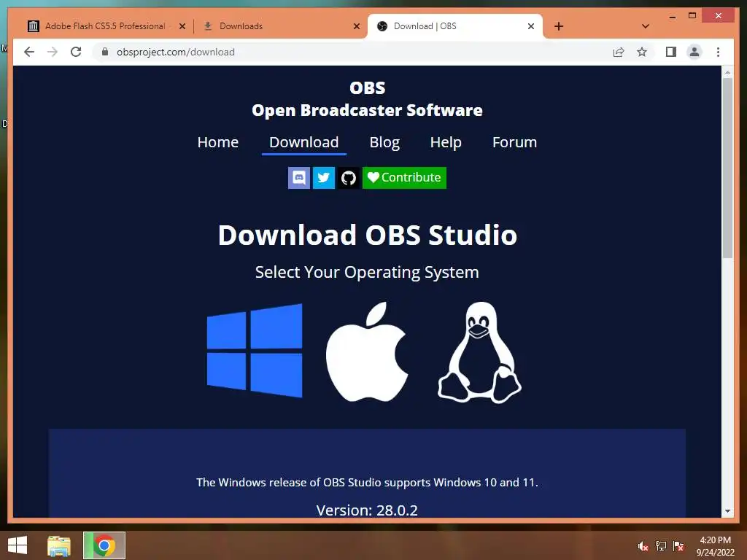Viewport: 747px width, 560px height.
Task: Open the OBS Twitter icon
Action: pos(323,178)
